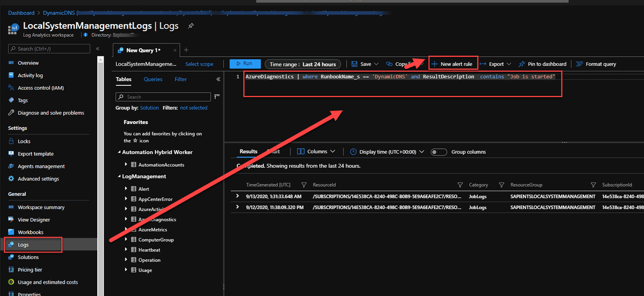Screen dimensions: 644x296
Task: Expand the 9/12/2020 result row
Action: coord(238,206)
